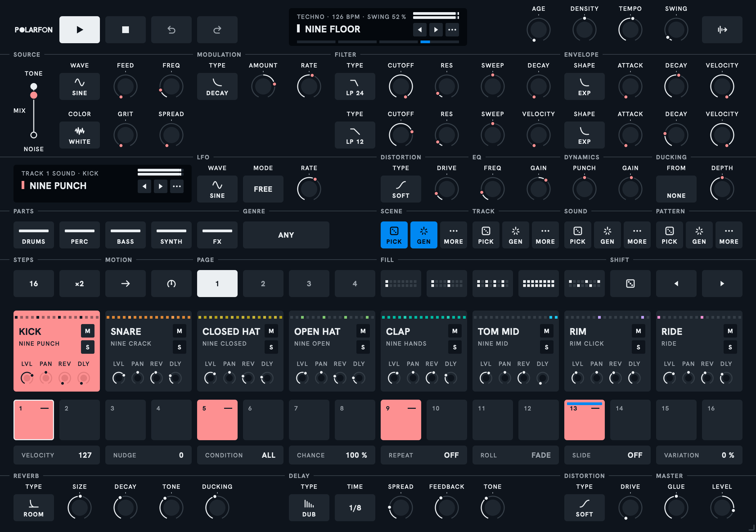Click the motion clock icon button
This screenshot has height=532, width=756.
[x=171, y=284]
